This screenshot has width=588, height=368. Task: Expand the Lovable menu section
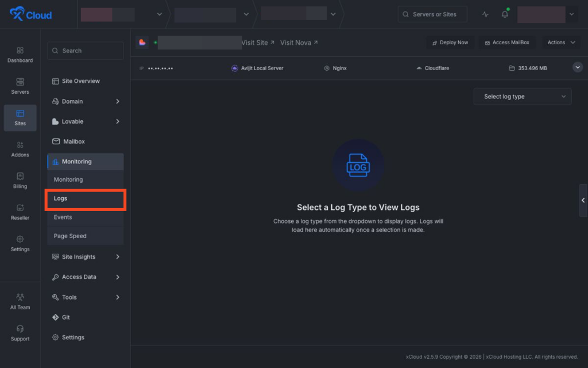(x=86, y=121)
